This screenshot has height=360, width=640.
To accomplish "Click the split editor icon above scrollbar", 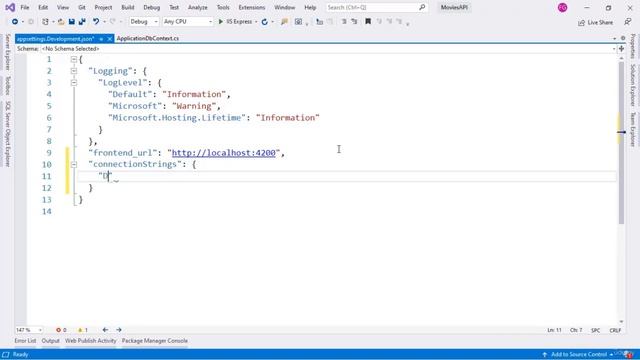I will click(621, 49).
